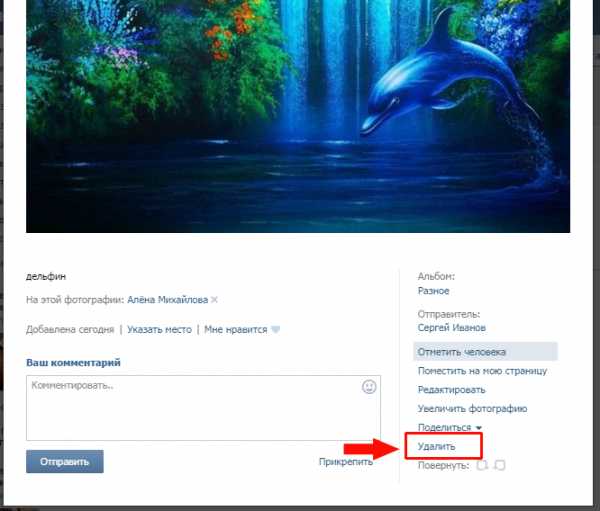Image resolution: width=600 pixels, height=511 pixels.
Task: Click the Поделиться link
Action: 444,427
